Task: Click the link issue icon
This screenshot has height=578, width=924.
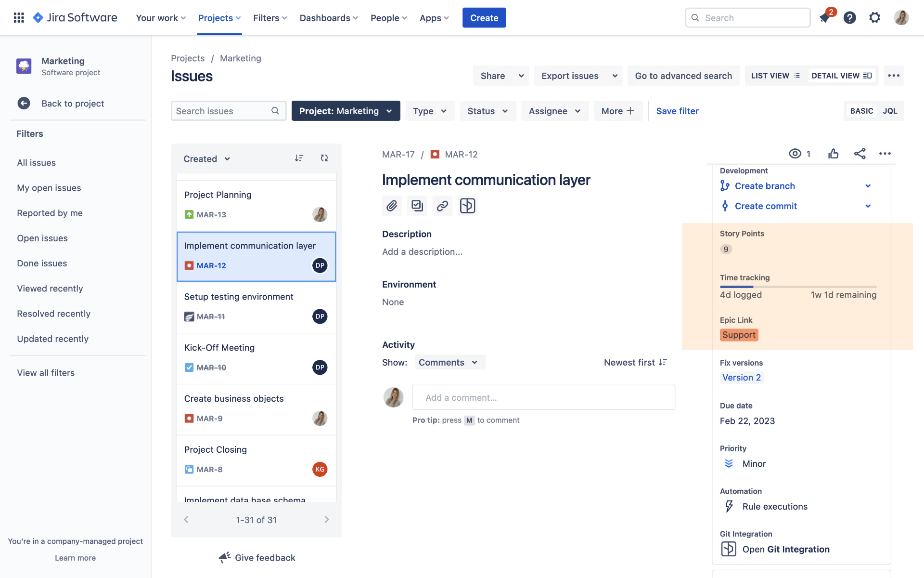Action: coord(442,206)
